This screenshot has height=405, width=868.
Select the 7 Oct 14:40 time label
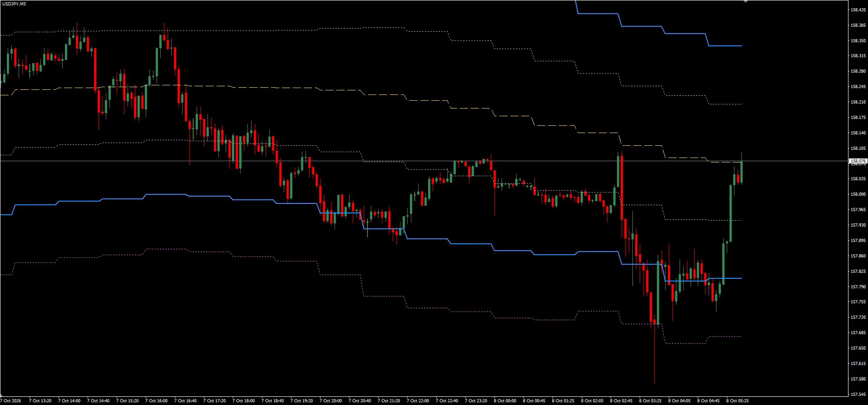click(98, 401)
